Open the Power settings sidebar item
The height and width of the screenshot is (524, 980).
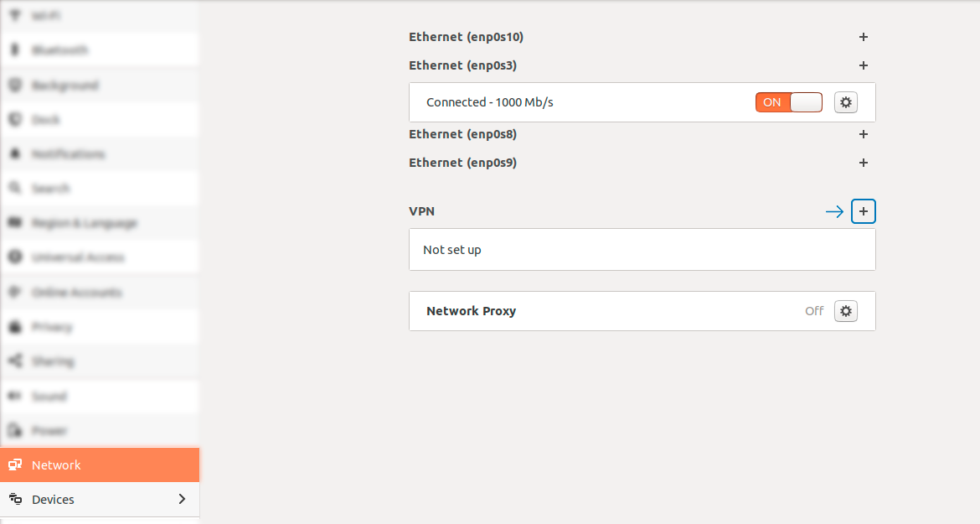pyautogui.click(x=100, y=430)
